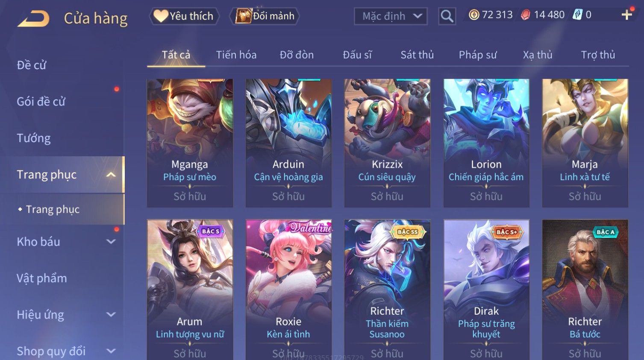Open the Mặc định sort dropdown
This screenshot has width=644, height=360.
pos(391,16)
